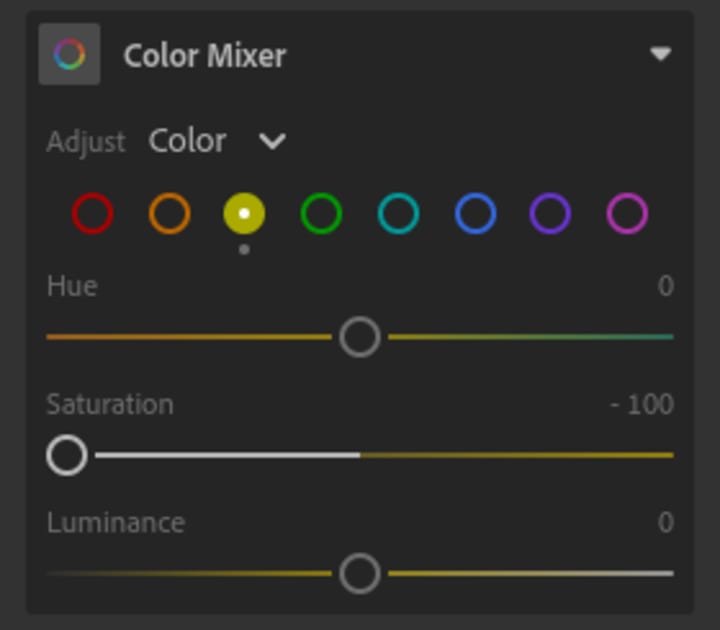Select the blue color channel circle
Viewport: 720px width, 630px height.
(x=475, y=214)
